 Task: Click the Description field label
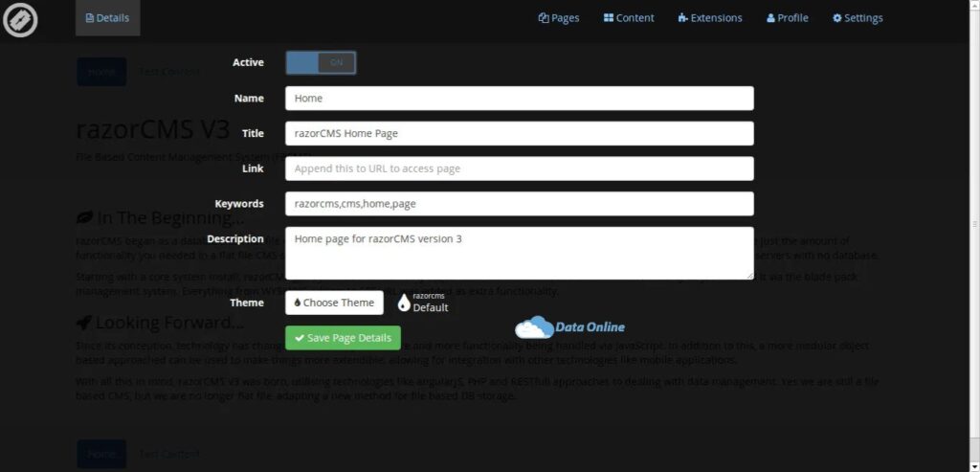point(235,238)
